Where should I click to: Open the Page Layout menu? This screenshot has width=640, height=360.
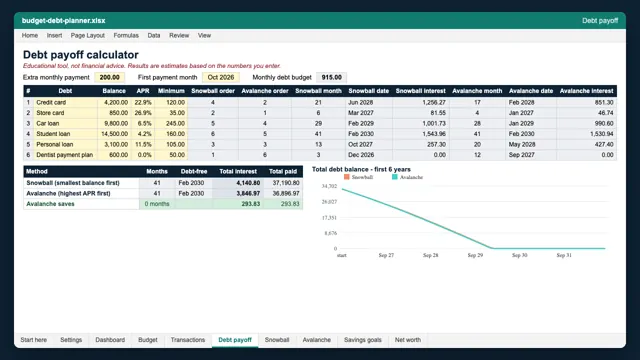(x=87, y=36)
